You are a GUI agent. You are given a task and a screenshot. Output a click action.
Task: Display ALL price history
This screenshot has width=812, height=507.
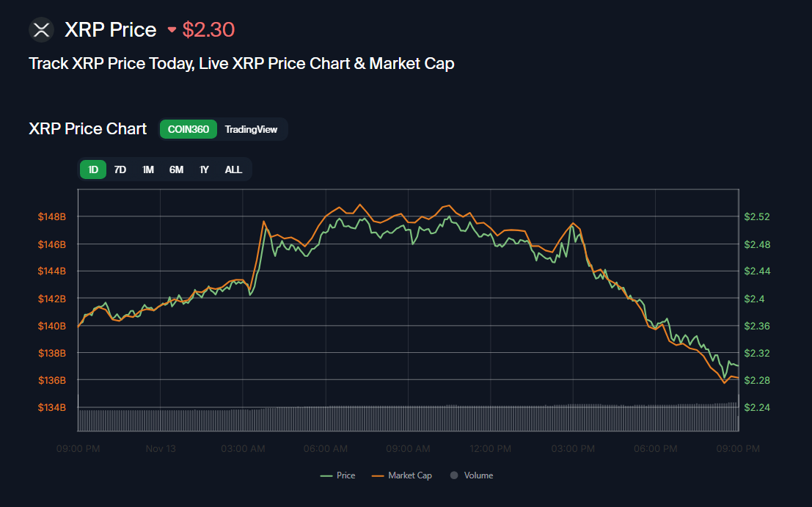(x=233, y=169)
